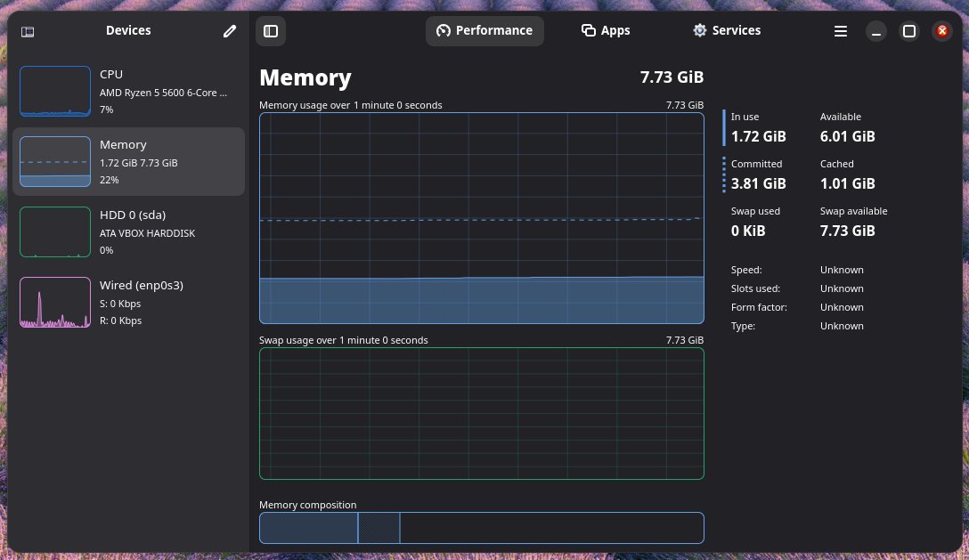
Task: Click the Form factor: Unknown entry
Action: coord(797,307)
